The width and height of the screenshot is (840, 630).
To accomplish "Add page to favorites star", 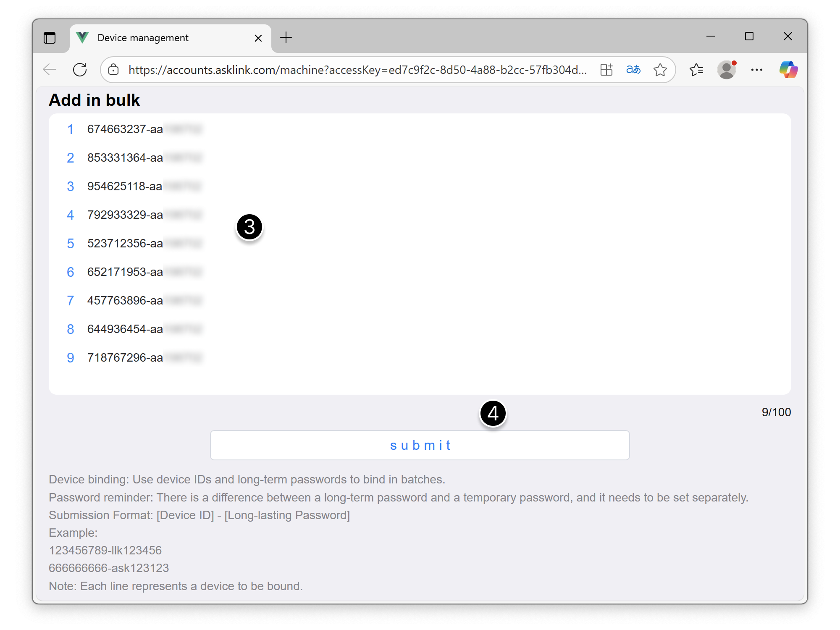I will 660,70.
